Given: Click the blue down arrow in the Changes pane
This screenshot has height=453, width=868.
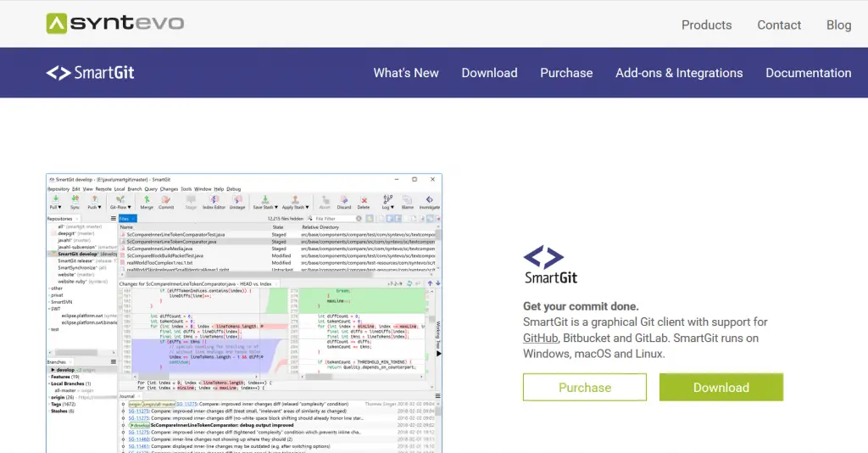Looking at the screenshot, I should 438,283.
